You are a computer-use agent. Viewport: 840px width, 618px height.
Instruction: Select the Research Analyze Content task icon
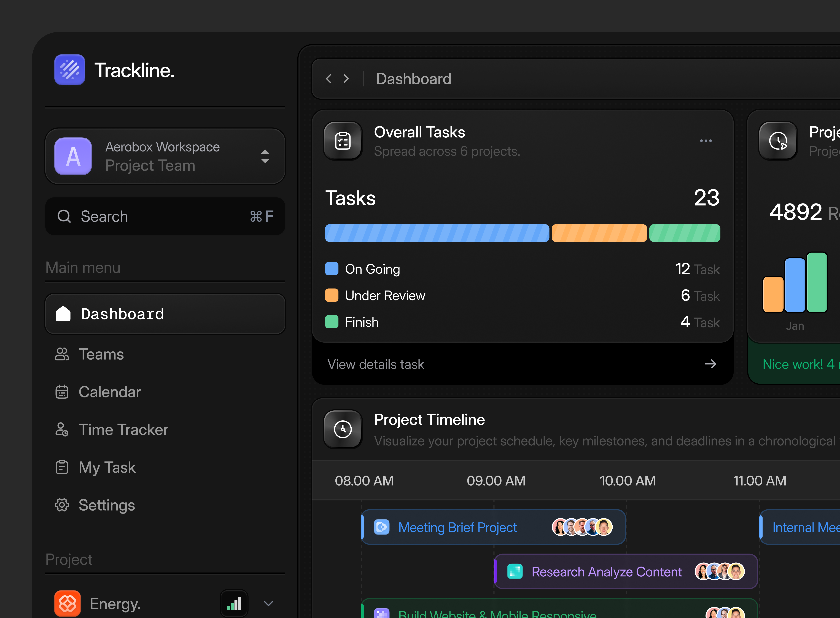point(515,572)
